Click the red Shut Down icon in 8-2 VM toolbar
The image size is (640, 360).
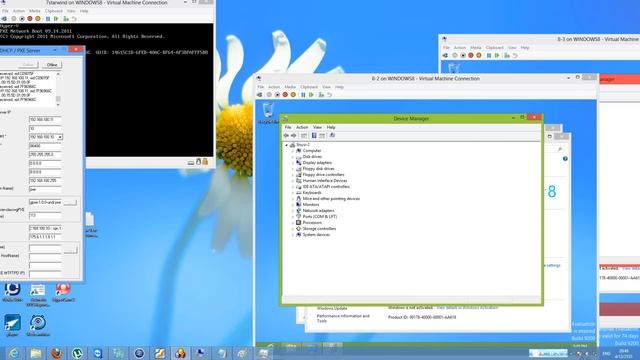click(285, 95)
